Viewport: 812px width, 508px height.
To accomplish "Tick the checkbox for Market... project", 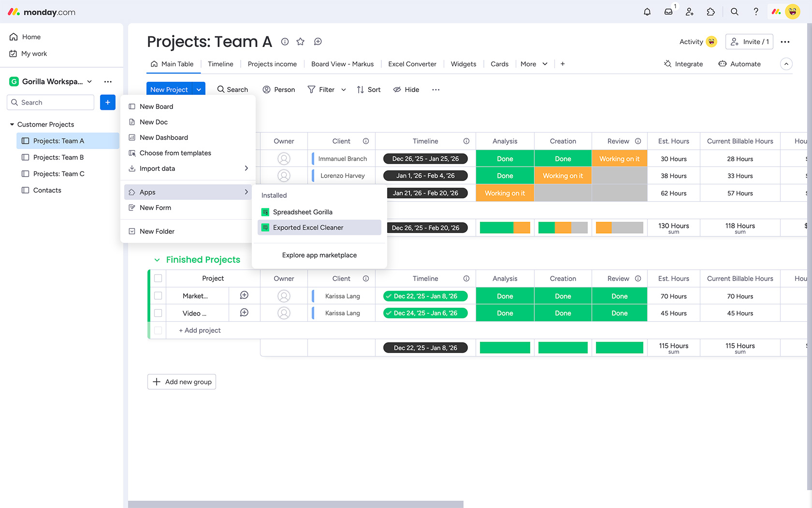I will [158, 296].
